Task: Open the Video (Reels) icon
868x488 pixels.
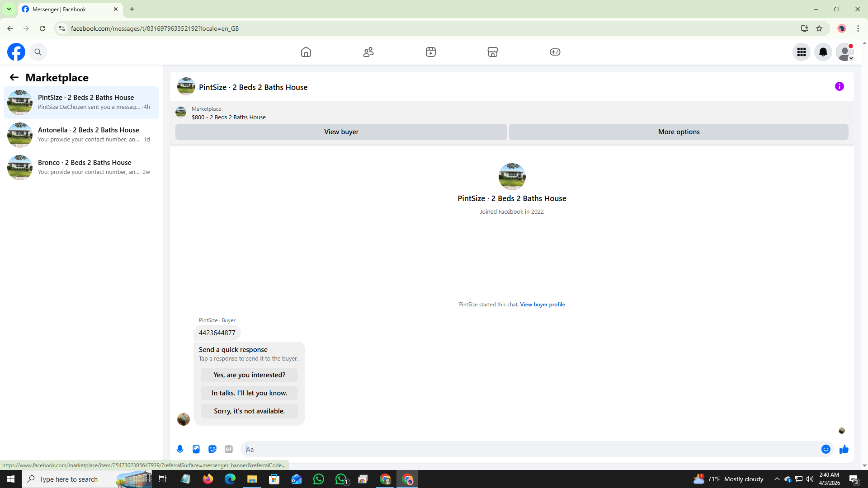Action: click(x=431, y=52)
